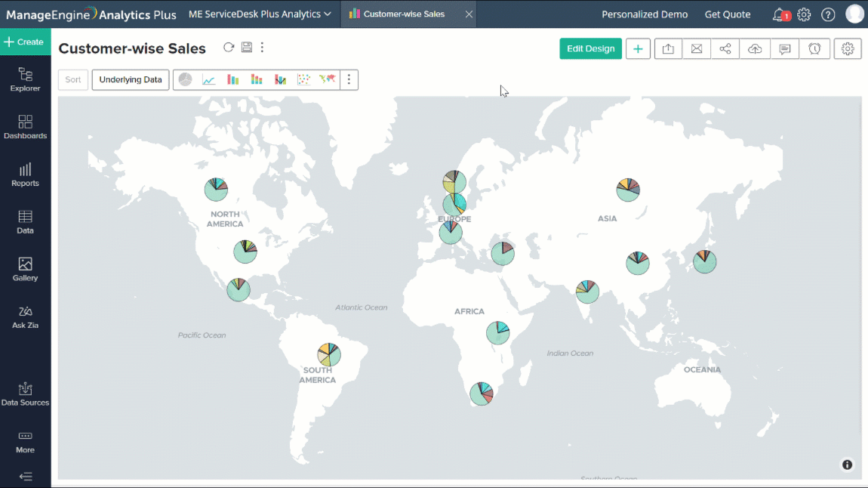Open the comments speech bubble icon
The height and width of the screenshot is (488, 868).
coord(785,49)
